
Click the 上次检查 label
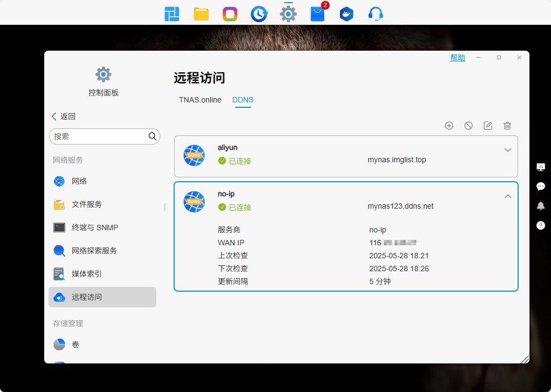pos(232,256)
